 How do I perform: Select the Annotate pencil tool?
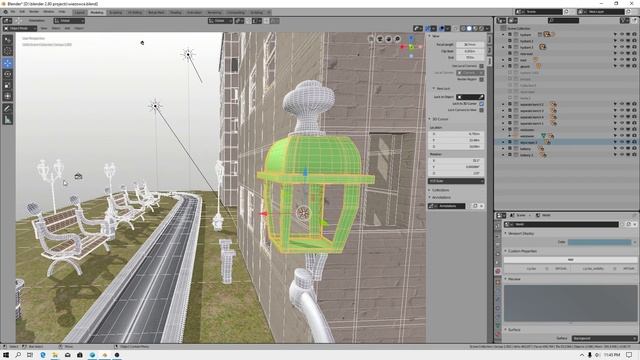coord(8,109)
